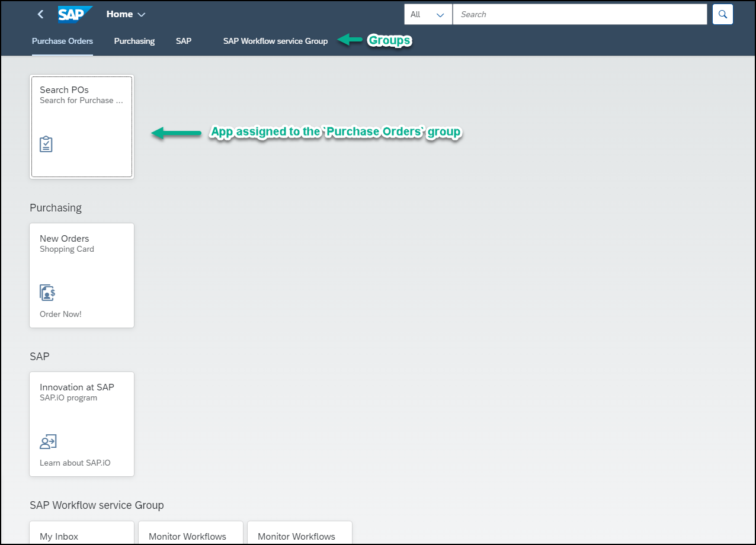Click SAP Workflow service Group section heading

coord(97,505)
